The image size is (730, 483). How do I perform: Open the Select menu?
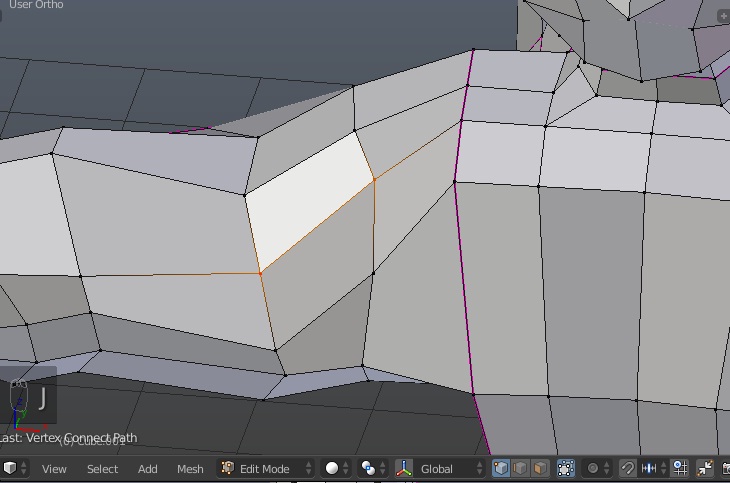coord(102,469)
